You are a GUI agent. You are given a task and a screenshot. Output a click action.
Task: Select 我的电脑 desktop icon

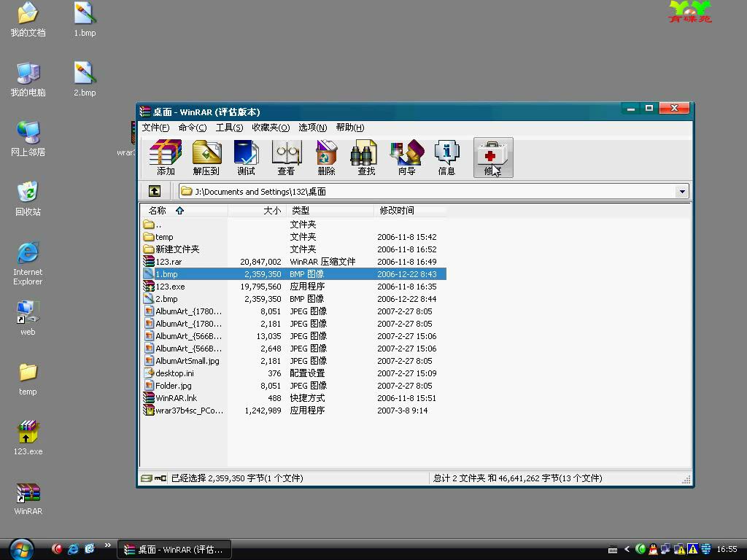pyautogui.click(x=28, y=79)
